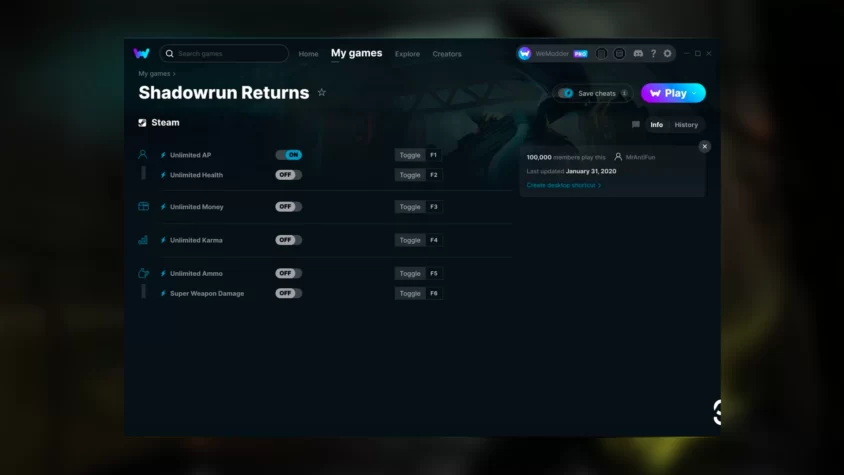Enable Unlimited Health toggle
This screenshot has height=475, width=844.
pyautogui.click(x=289, y=174)
